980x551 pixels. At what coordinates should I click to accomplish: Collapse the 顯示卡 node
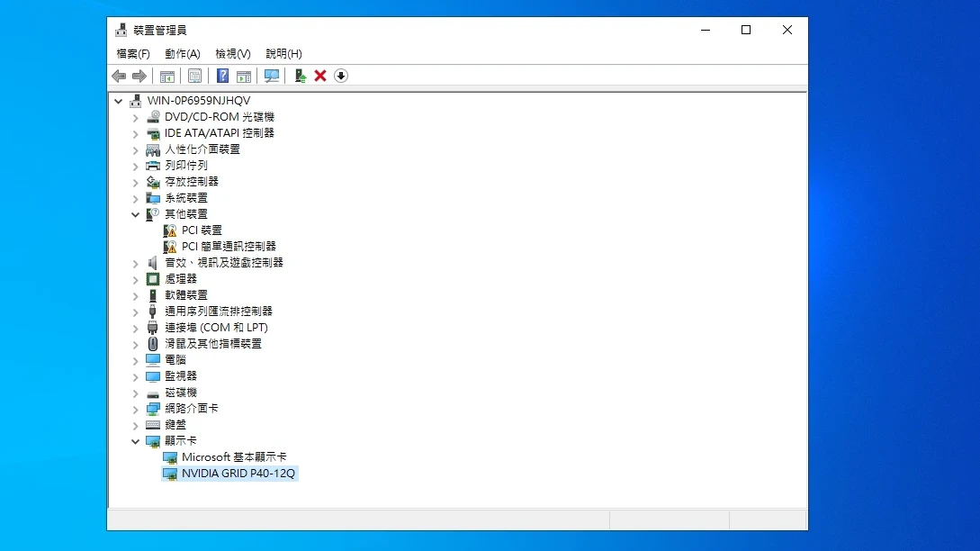[135, 441]
